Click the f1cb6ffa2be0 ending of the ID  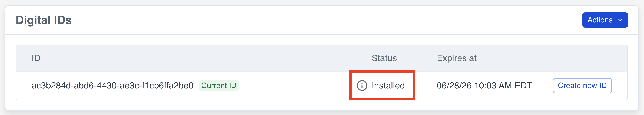[167, 85]
